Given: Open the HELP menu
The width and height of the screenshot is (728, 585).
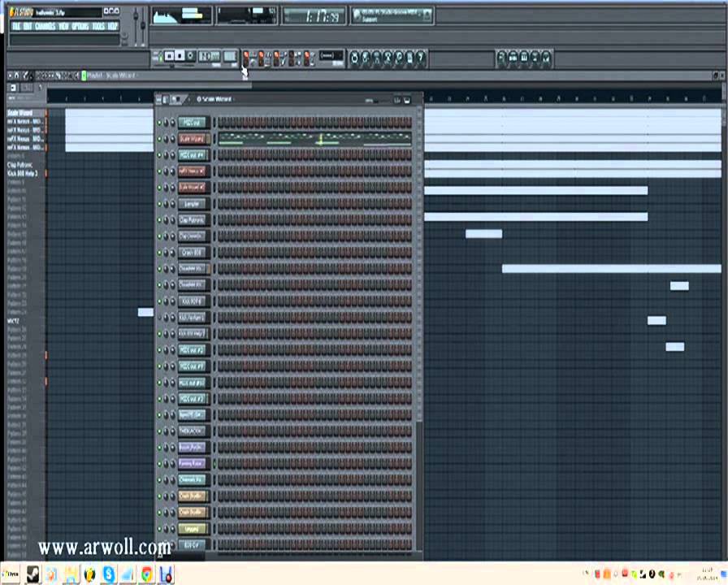Looking at the screenshot, I should [113, 26].
